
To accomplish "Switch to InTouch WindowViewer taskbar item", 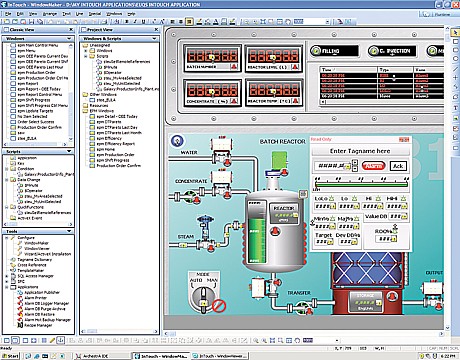I will pos(219,356).
